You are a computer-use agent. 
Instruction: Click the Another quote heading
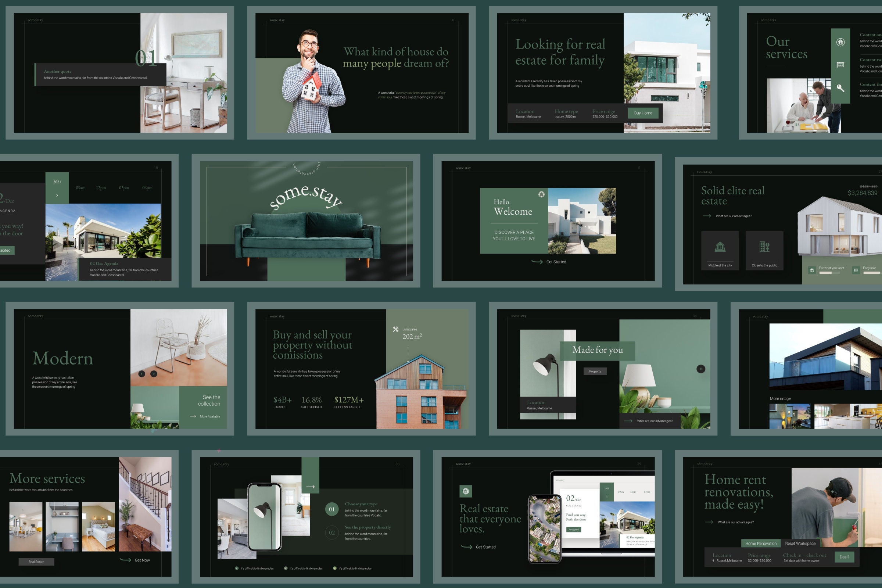coord(57,71)
